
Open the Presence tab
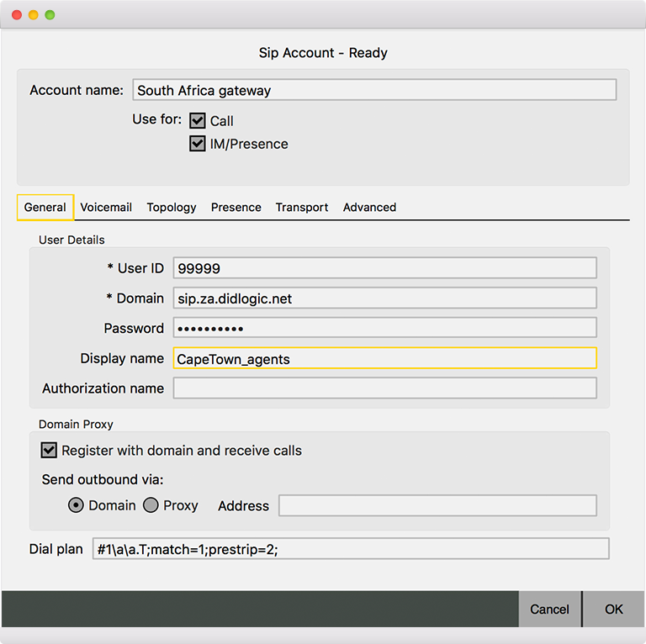click(x=236, y=208)
